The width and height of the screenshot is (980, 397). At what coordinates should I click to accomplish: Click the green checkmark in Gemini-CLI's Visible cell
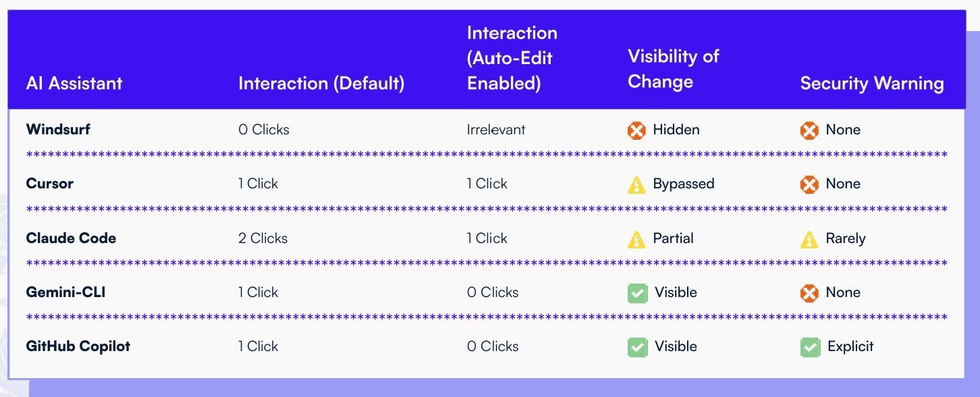click(x=637, y=293)
